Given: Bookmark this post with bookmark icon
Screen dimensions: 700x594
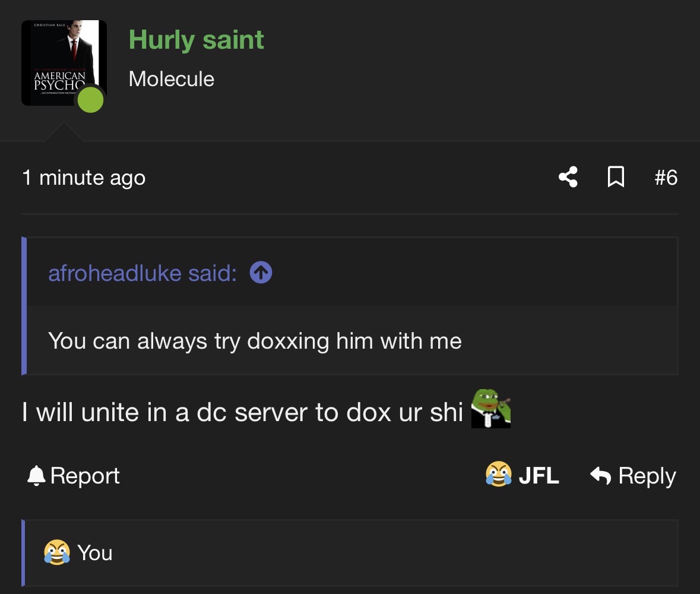Looking at the screenshot, I should tap(616, 177).
